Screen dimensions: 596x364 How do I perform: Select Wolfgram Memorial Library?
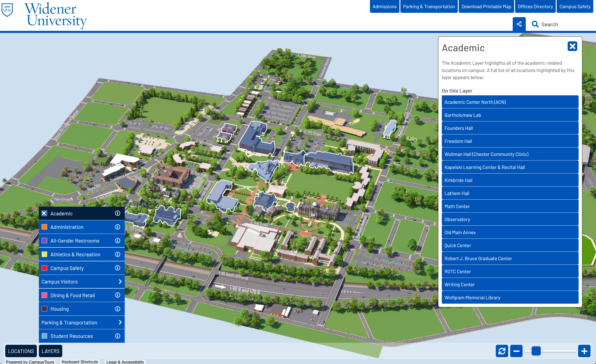510,297
